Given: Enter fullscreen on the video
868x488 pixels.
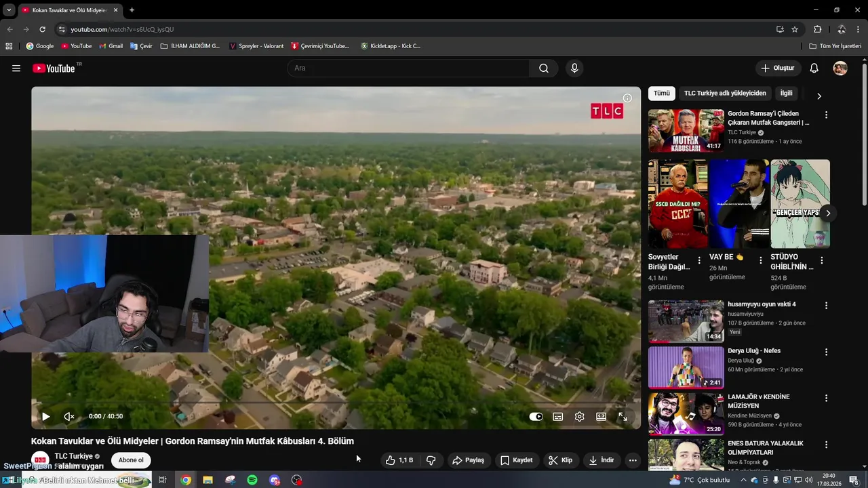Looking at the screenshot, I should click(623, 417).
